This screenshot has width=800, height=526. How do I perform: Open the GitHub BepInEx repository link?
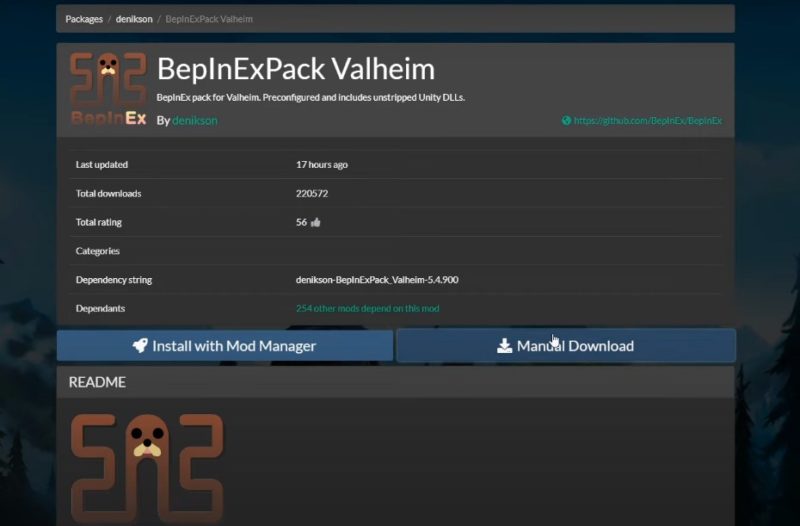[647, 120]
